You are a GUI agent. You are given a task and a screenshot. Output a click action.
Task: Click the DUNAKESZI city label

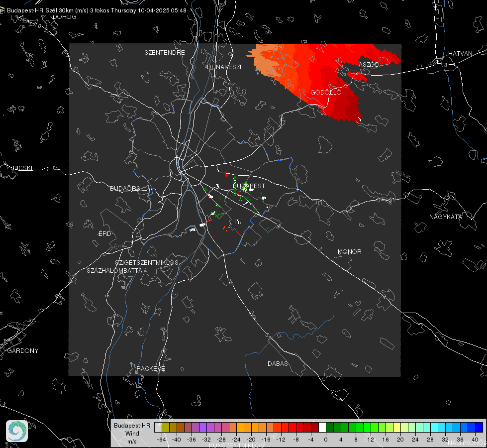pos(224,67)
